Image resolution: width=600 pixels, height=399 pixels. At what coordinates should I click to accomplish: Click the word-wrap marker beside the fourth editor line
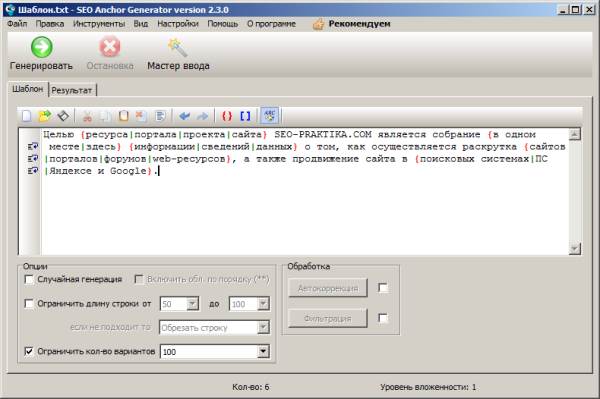(33, 171)
